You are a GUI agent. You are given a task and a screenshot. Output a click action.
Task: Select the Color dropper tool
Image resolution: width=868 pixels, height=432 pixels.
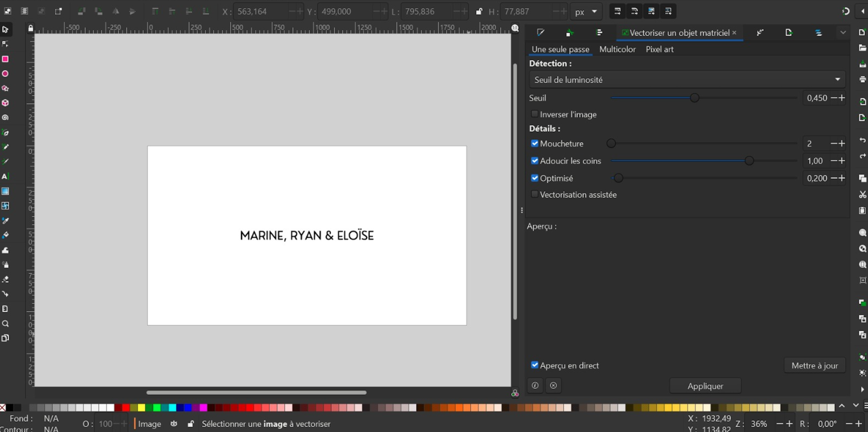[x=5, y=221]
